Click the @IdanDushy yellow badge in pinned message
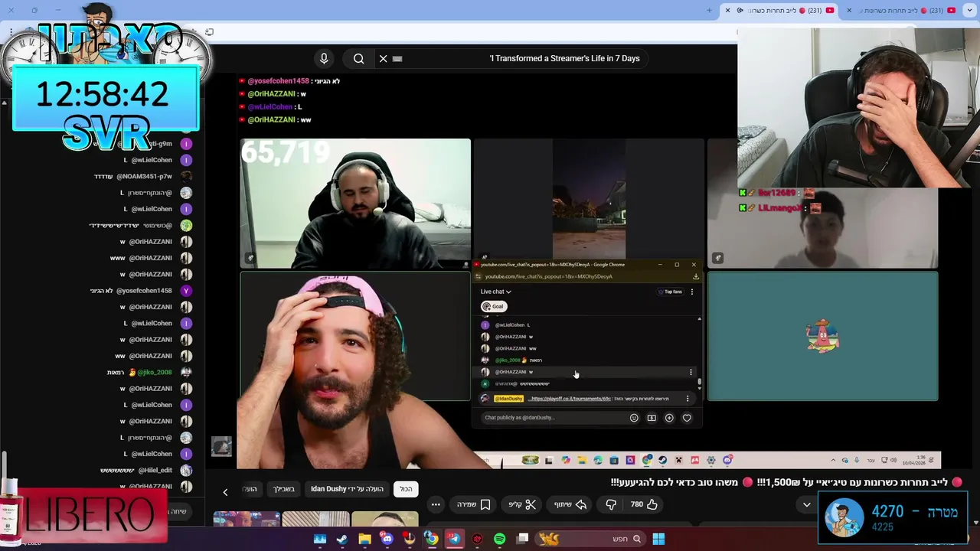Screen dimensions: 980x551 click(x=508, y=399)
